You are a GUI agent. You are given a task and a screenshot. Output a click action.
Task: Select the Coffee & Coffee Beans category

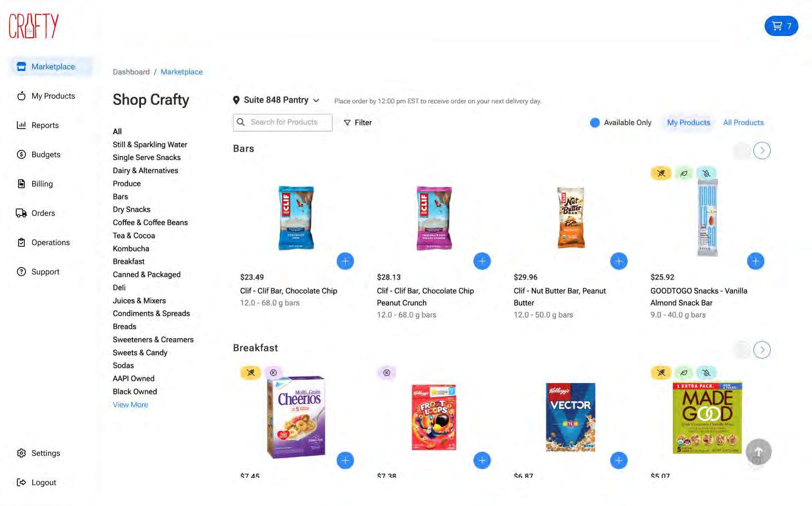150,223
